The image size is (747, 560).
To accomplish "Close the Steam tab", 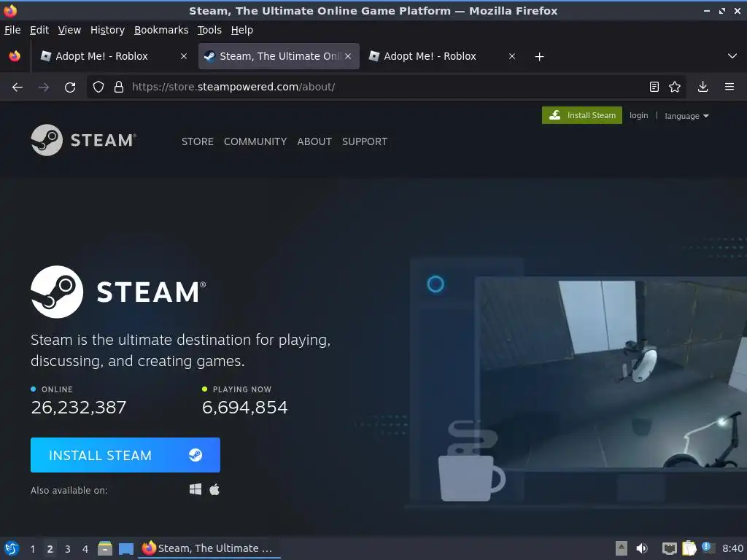I will click(x=348, y=56).
